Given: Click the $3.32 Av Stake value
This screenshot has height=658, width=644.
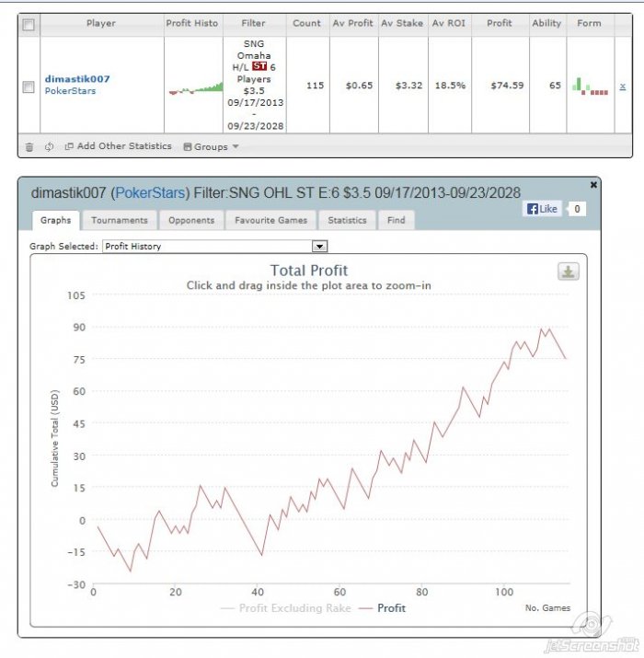Looking at the screenshot, I should tap(408, 86).
